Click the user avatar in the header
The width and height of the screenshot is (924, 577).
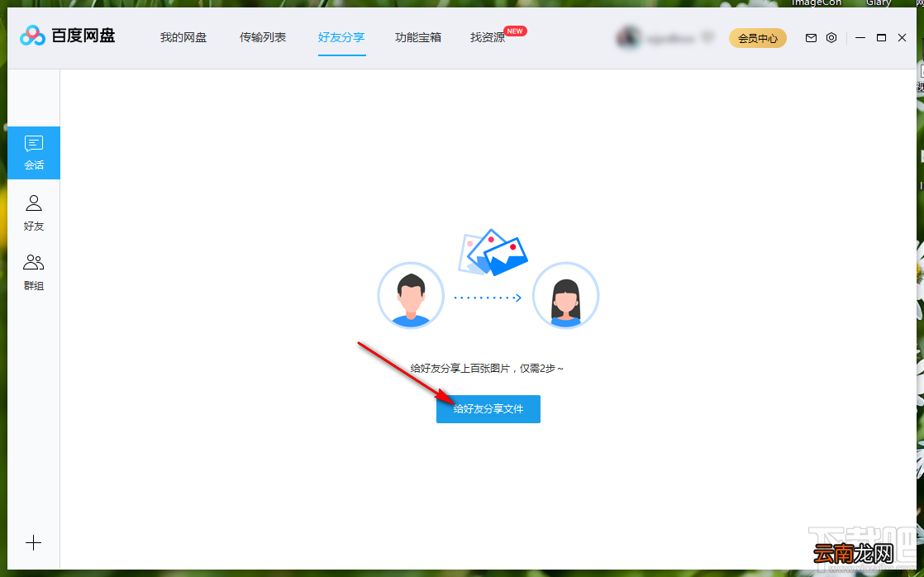628,38
